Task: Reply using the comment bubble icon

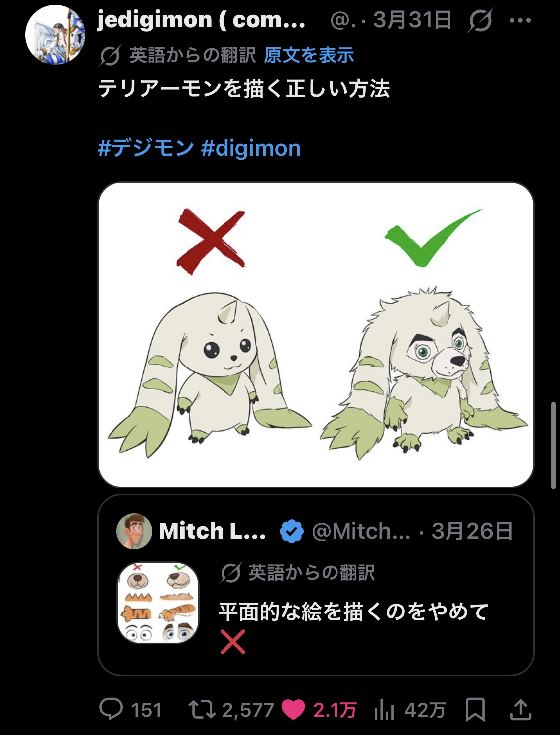Action: pos(111,709)
